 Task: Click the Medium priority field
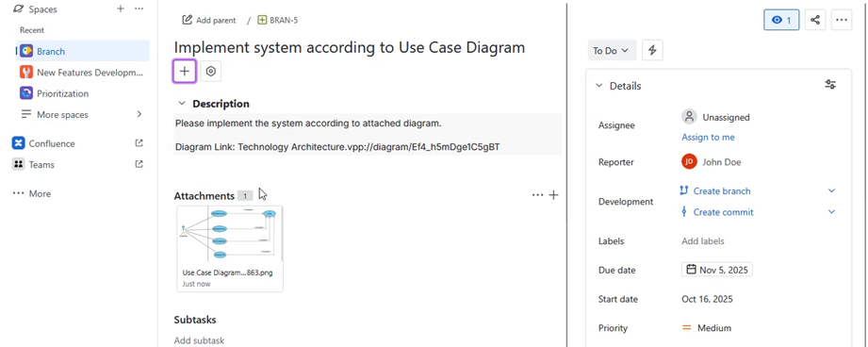[x=707, y=328]
